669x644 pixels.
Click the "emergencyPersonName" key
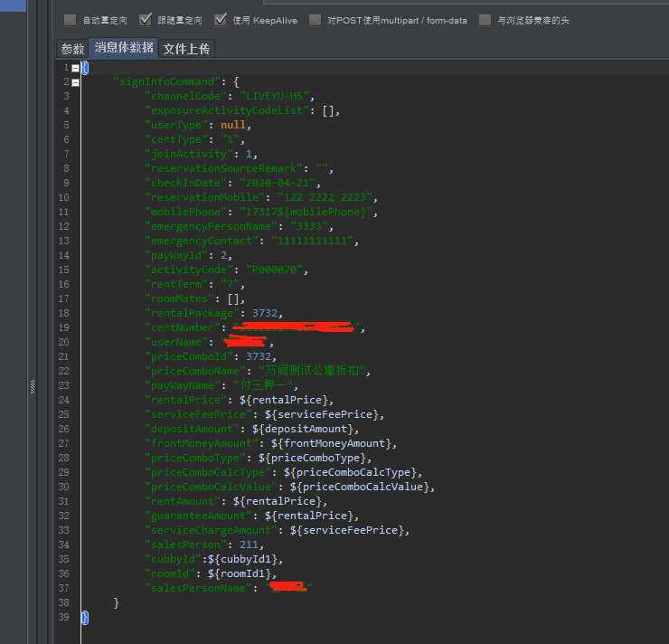[x=212, y=226]
